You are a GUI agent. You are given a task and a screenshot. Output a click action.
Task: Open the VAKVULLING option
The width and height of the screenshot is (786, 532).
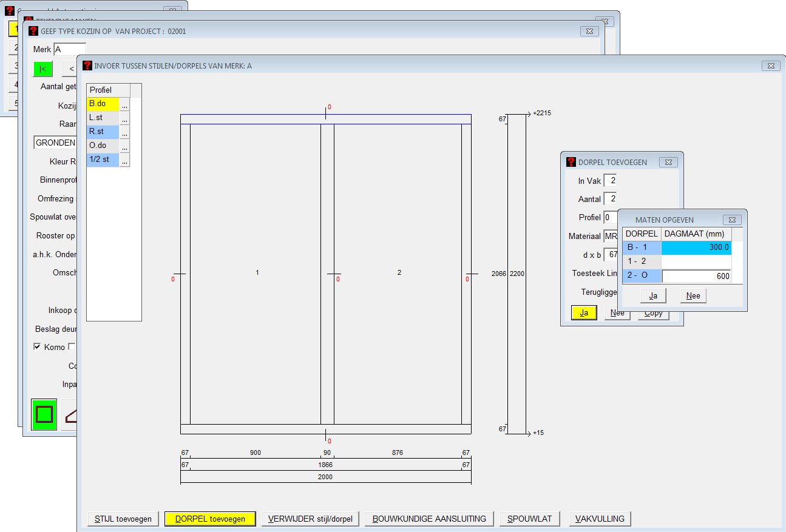click(x=600, y=519)
